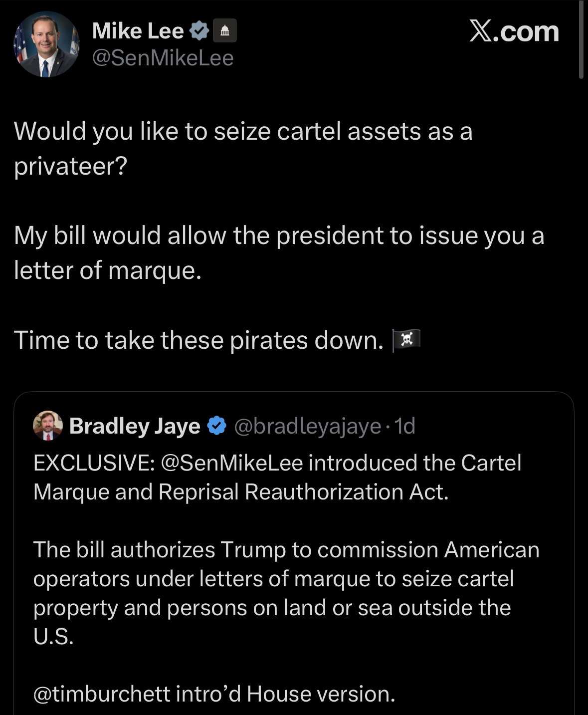Screen dimensions: 588x715
Task: Open @SenMikeLee mention in quoted post
Action: click(232, 463)
